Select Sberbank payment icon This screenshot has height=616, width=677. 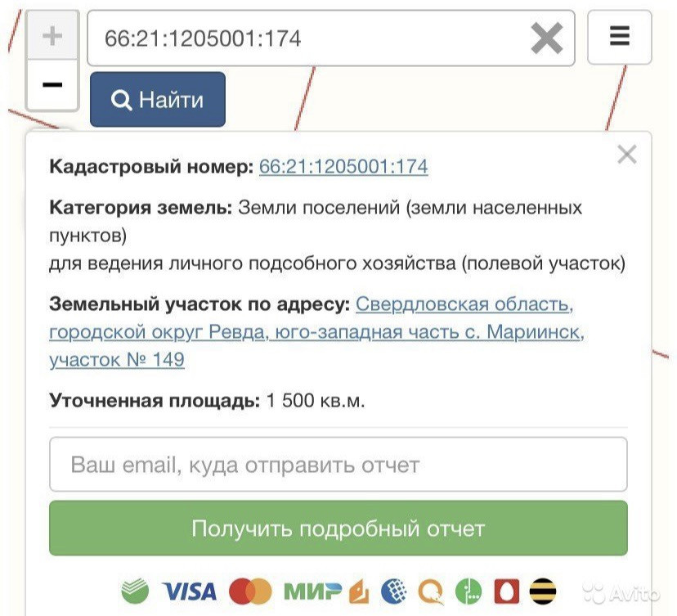click(135, 591)
